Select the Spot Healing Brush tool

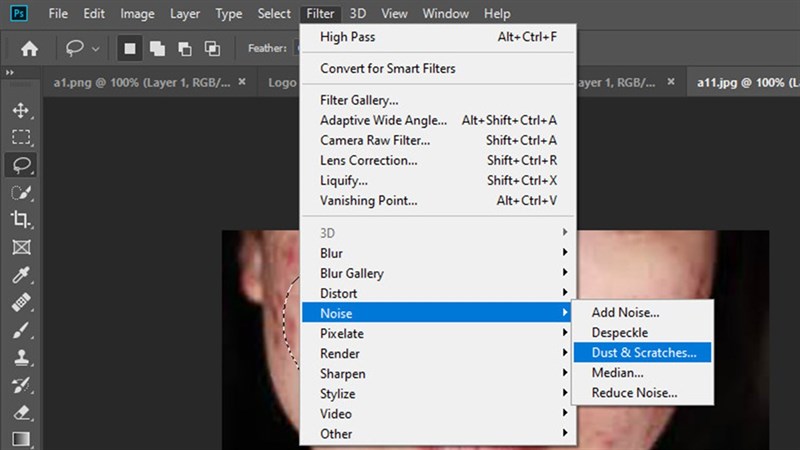(x=21, y=302)
